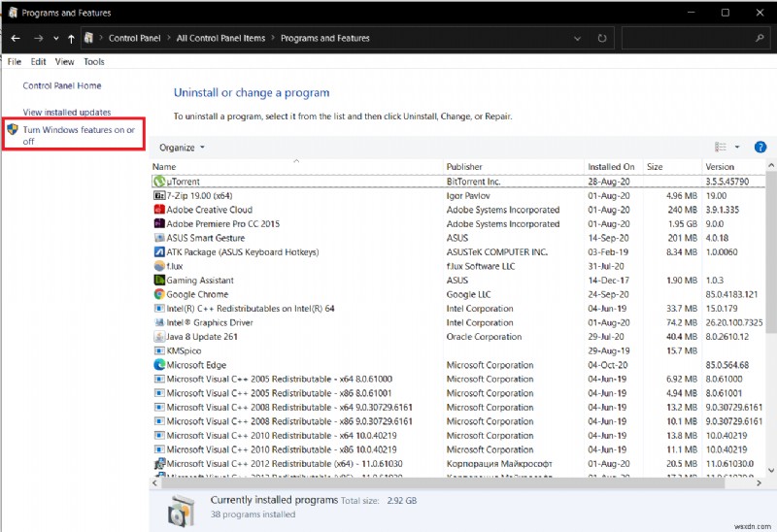Select the Google Chrome icon
Image resolution: width=777 pixels, height=532 pixels.
click(x=159, y=294)
